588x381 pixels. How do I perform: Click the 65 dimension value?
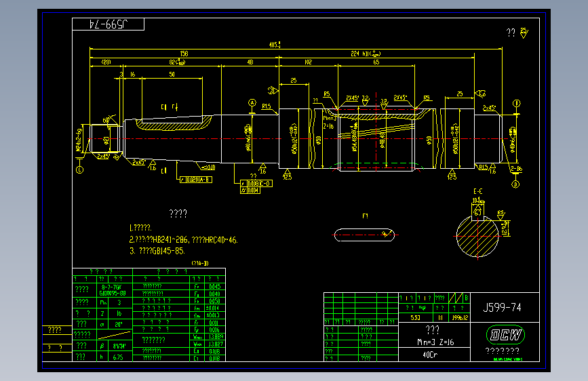click(376, 62)
